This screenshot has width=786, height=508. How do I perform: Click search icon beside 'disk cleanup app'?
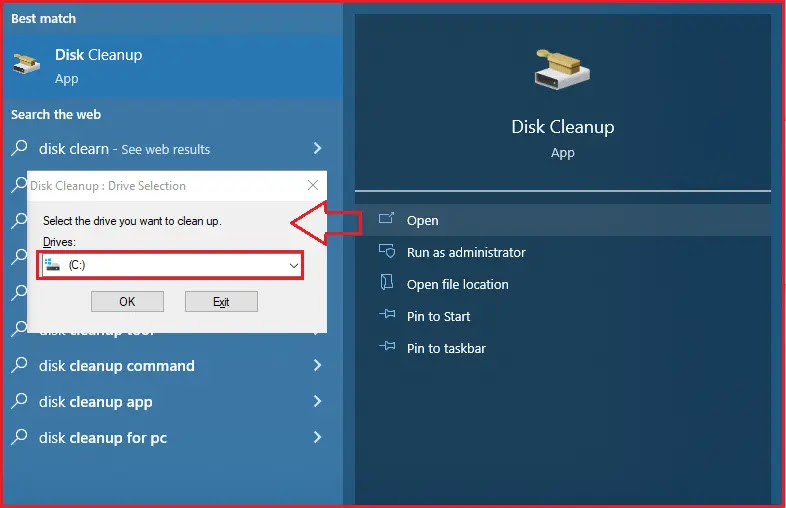click(x=20, y=401)
